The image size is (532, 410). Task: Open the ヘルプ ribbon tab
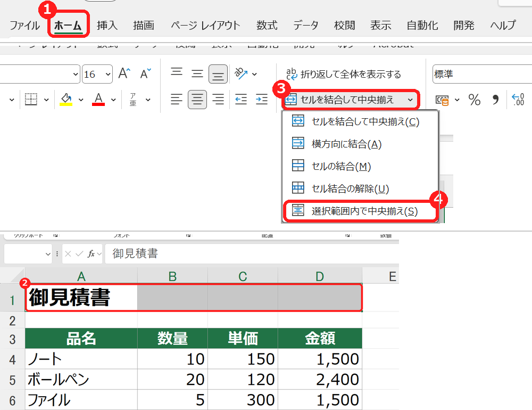tap(503, 26)
